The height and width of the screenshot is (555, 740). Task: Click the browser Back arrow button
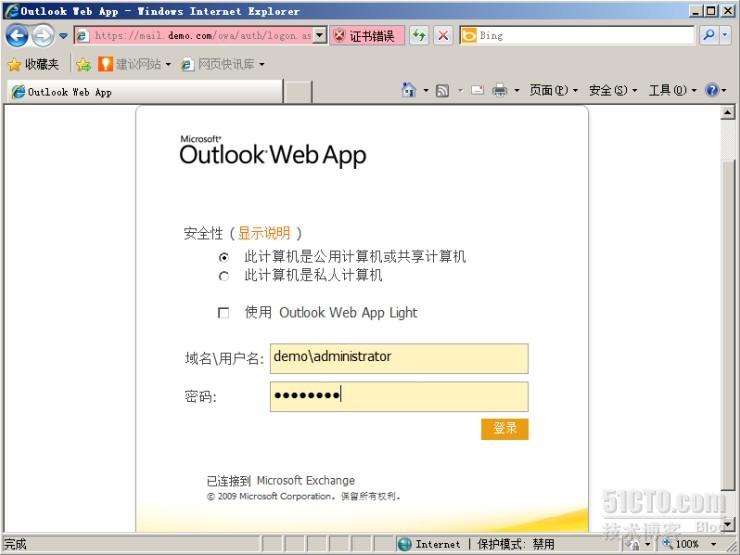pyautogui.click(x=17, y=35)
